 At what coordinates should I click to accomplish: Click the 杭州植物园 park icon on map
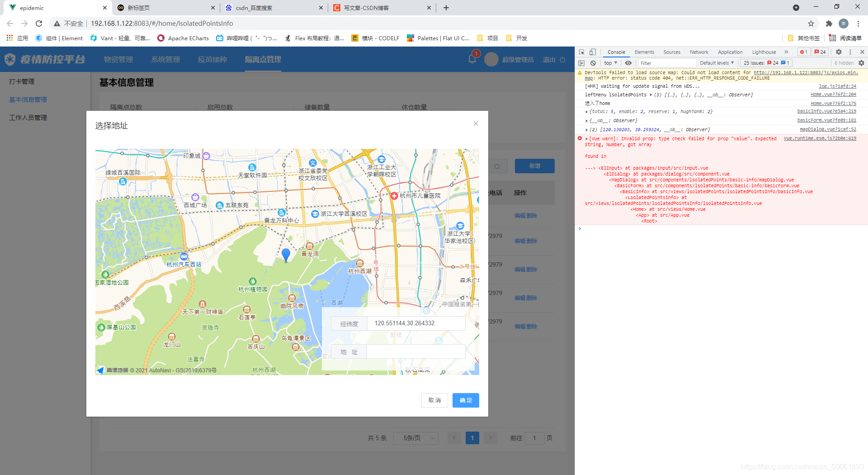click(253, 281)
